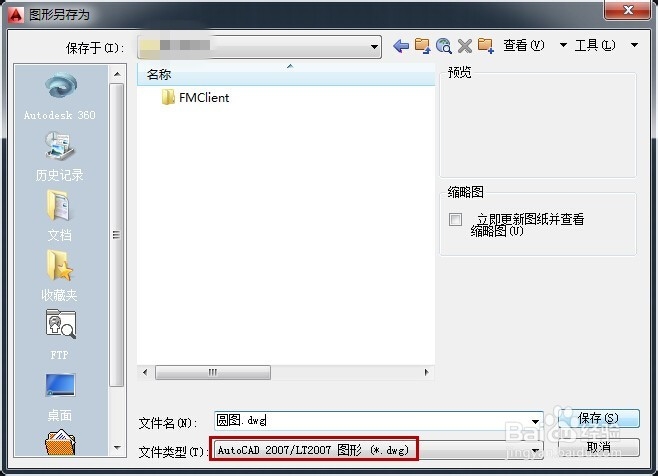
Task: Click sidebar scroll up arrow
Action: pos(118,74)
